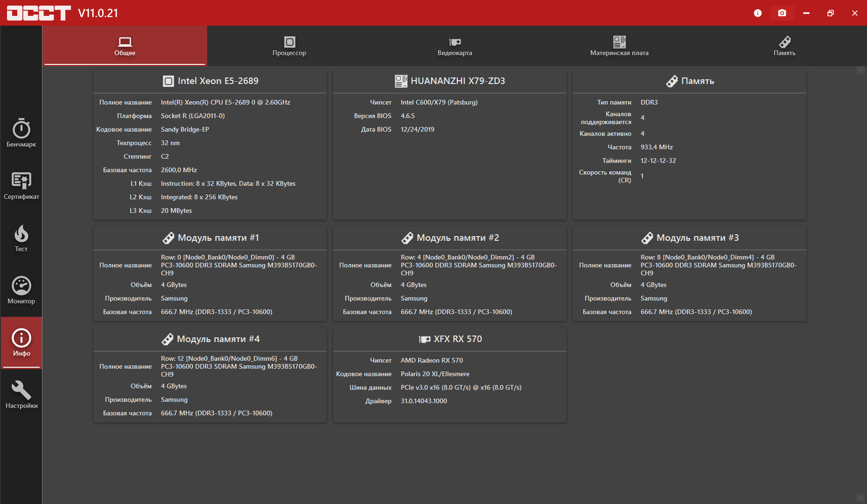867x504 pixels.
Task: Click Модуль памяти #2 size value '4 GBytes'
Action: point(413,285)
